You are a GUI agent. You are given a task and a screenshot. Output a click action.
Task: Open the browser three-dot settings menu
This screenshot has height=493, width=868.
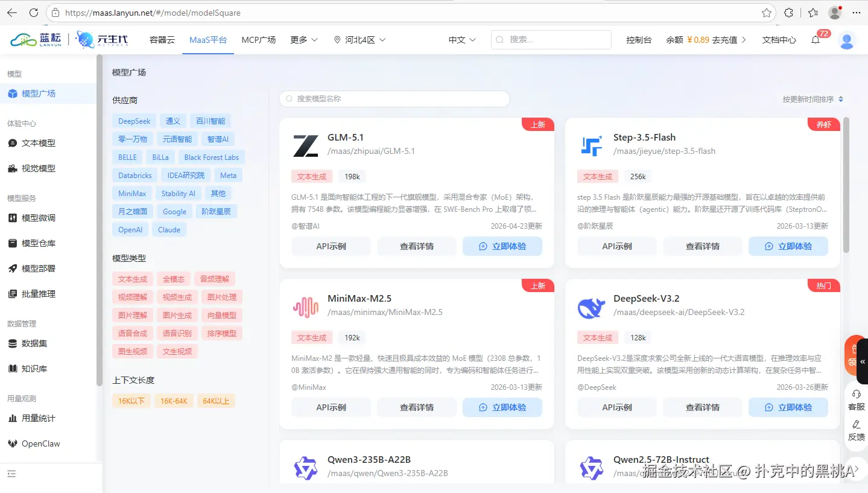[857, 12]
